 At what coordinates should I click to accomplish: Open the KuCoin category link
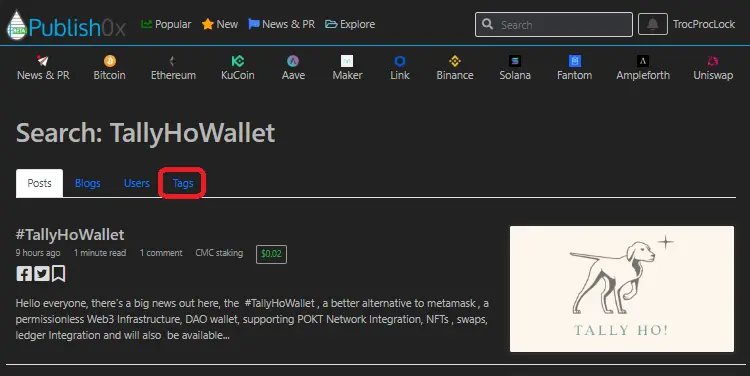coord(238,75)
